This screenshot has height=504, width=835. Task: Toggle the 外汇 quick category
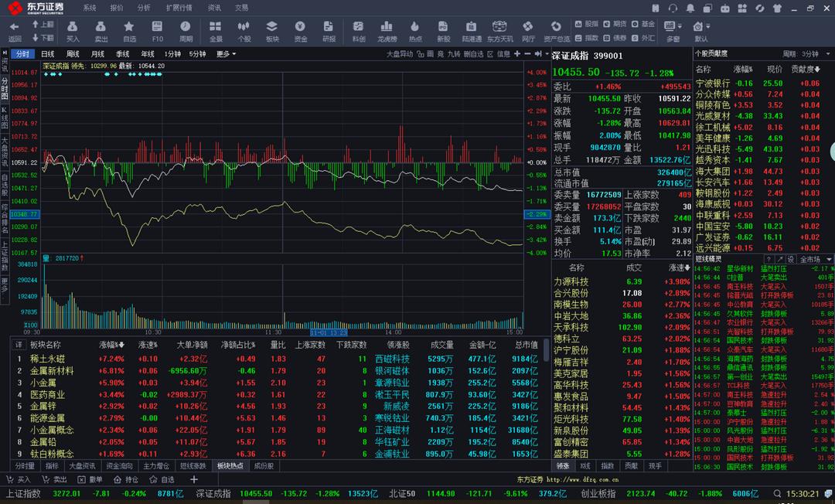643,38
